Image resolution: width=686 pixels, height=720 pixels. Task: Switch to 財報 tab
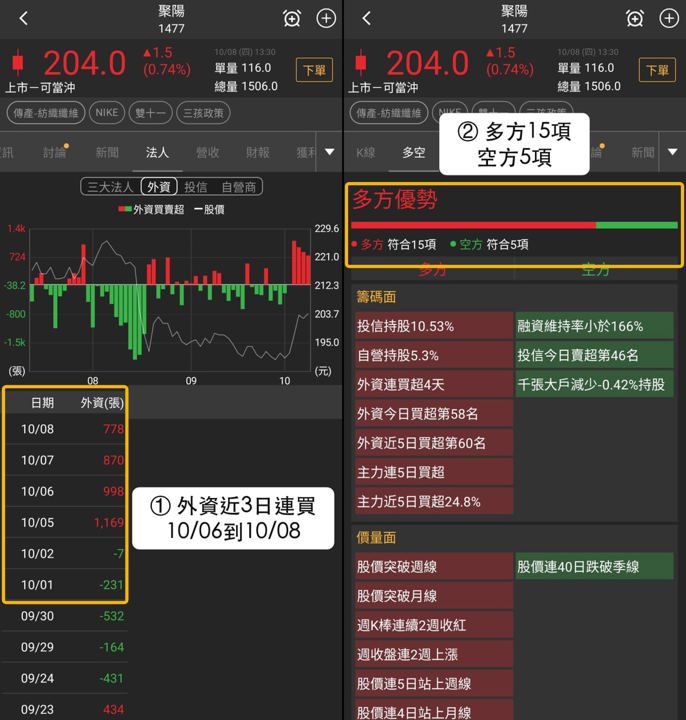point(258,152)
